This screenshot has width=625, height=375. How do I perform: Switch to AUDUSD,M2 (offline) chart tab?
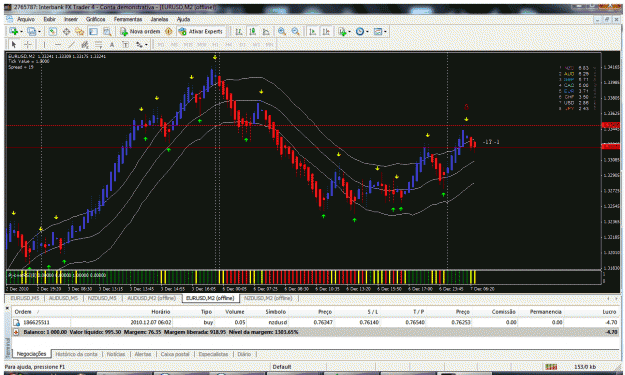151,298
